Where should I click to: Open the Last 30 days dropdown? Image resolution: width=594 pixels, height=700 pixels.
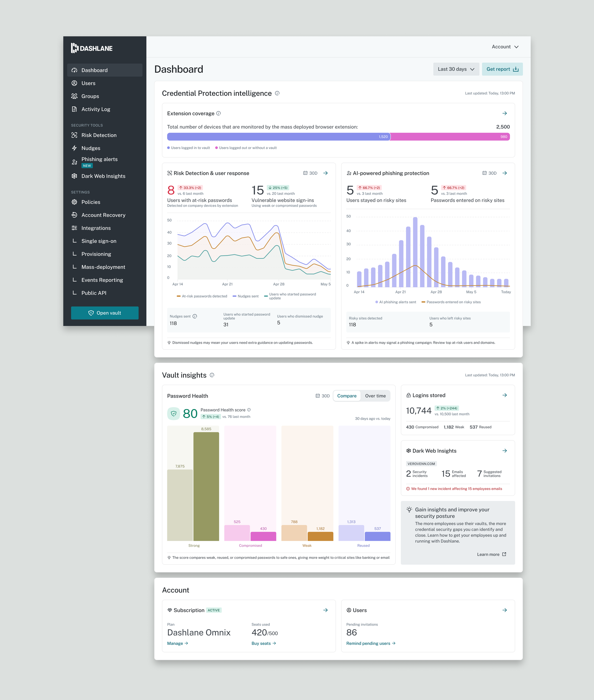456,69
